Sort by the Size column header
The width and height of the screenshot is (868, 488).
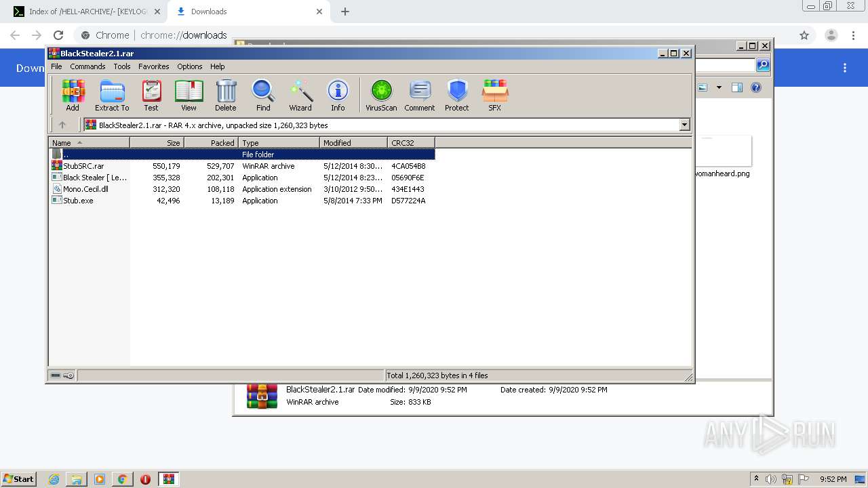tap(157, 143)
